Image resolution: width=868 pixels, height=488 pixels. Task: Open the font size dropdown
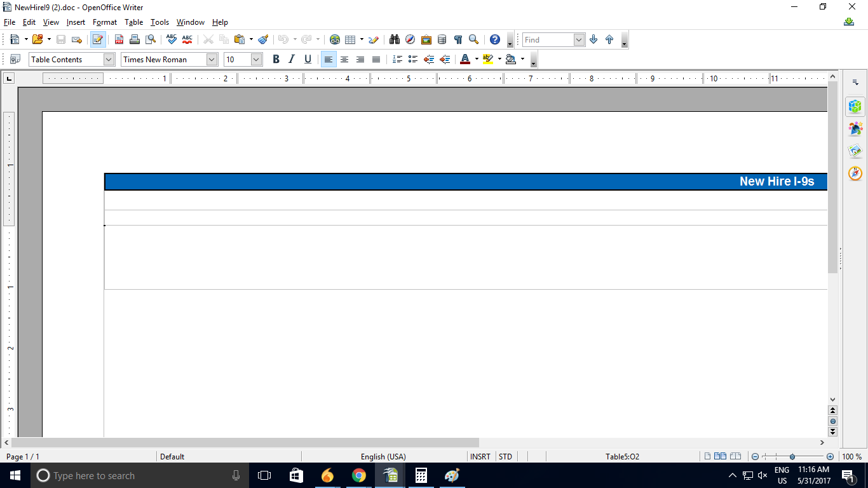coord(256,59)
